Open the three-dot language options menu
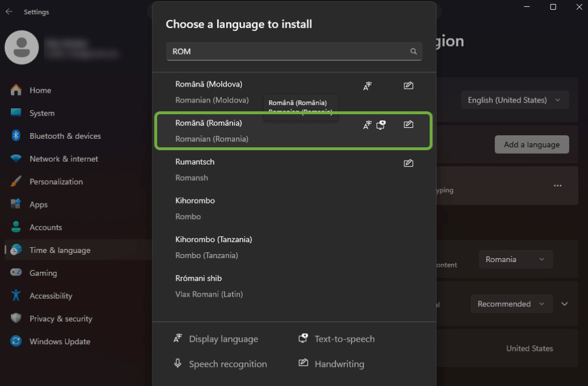588x386 pixels. click(558, 186)
